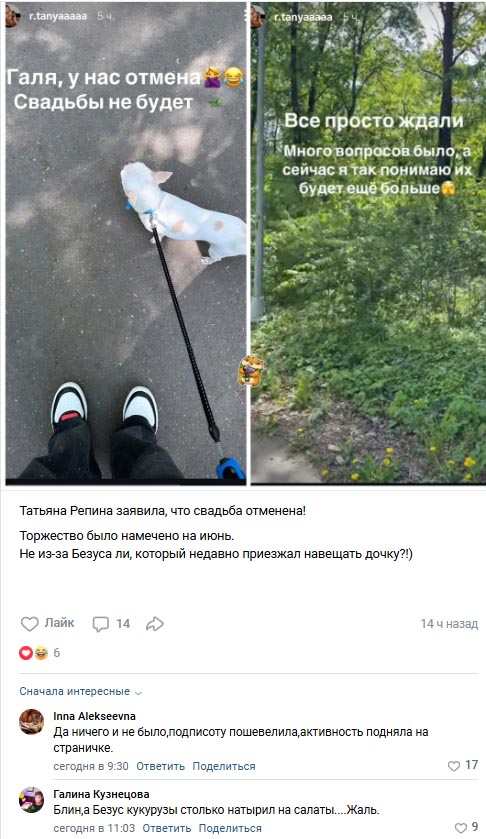Share the post with arrow icon
This screenshot has height=839, width=486.
155,623
